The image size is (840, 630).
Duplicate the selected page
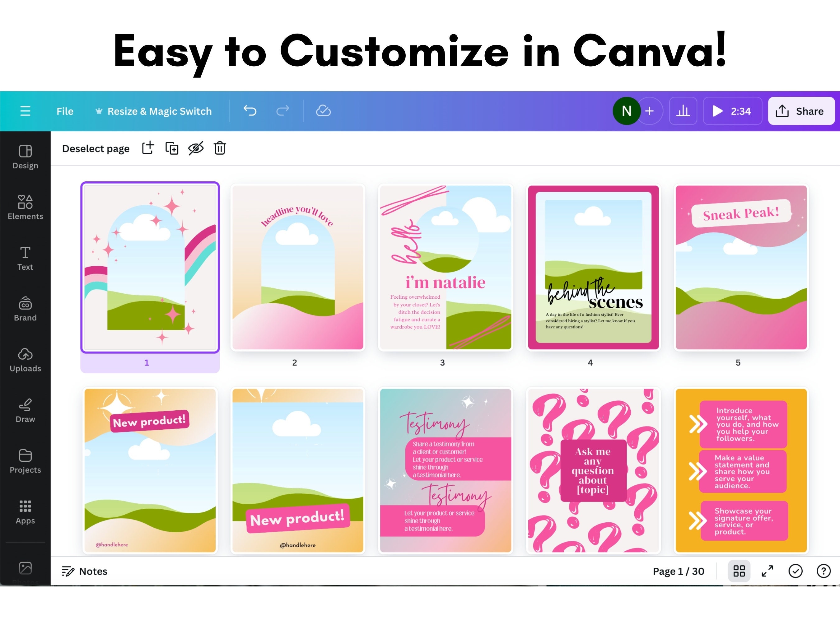172,148
